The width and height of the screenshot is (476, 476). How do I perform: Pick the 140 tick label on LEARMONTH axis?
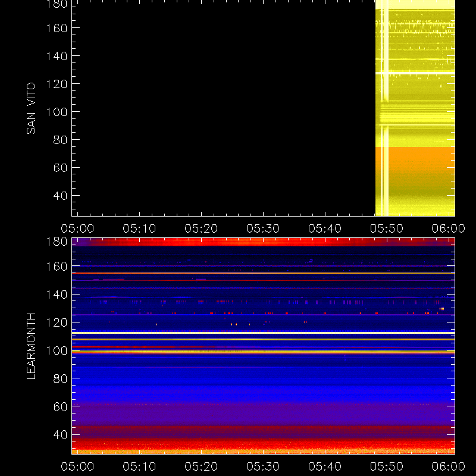(x=57, y=295)
